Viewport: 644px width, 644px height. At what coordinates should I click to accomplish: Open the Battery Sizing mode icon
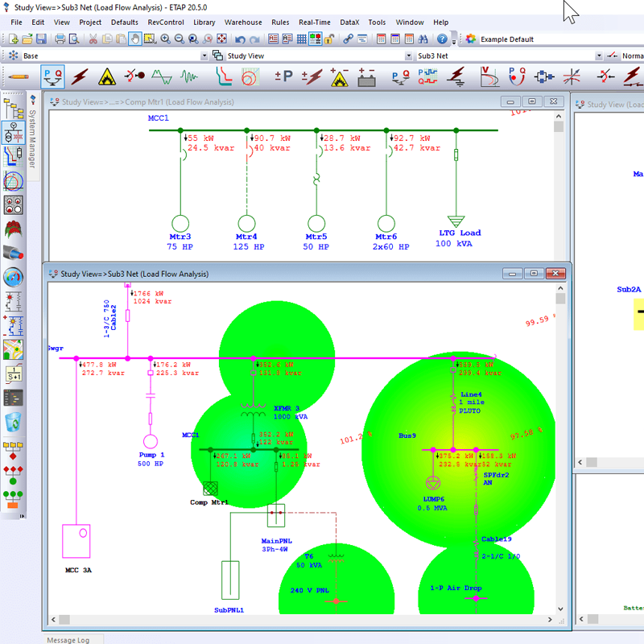click(366, 76)
